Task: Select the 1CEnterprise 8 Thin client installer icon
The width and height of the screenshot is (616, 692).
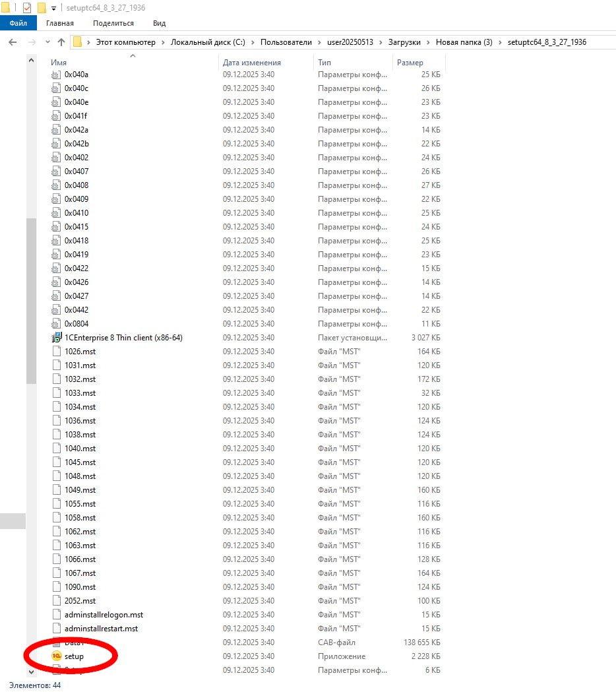Action: [x=56, y=338]
